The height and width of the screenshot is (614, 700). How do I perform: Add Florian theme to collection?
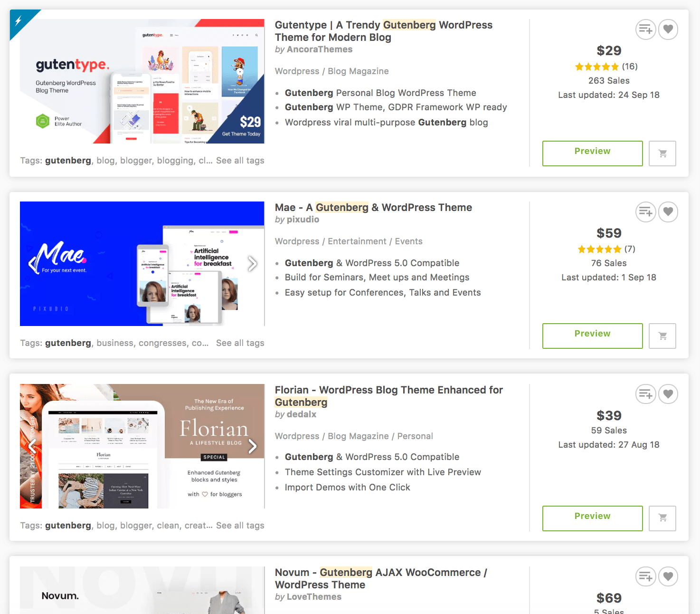pyautogui.click(x=646, y=394)
